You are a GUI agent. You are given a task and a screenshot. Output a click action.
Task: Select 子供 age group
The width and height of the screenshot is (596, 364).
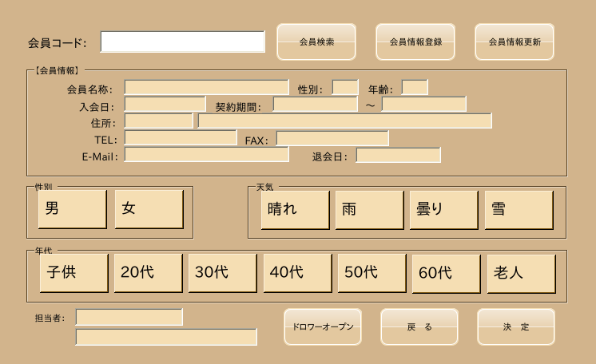point(74,273)
